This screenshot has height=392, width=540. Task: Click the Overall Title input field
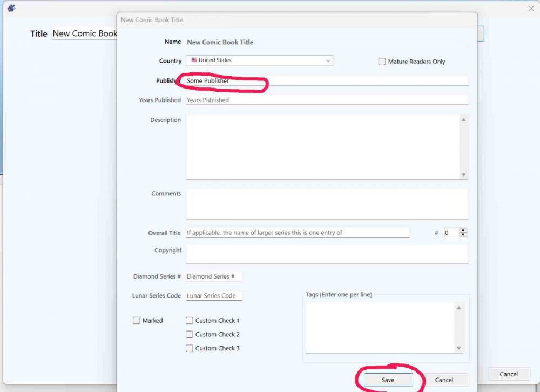coord(298,233)
